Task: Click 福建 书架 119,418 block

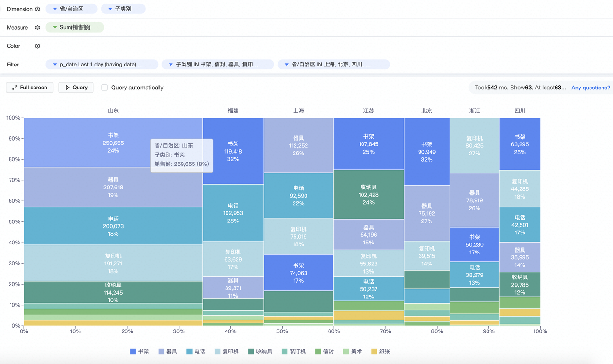Action: tap(233, 151)
